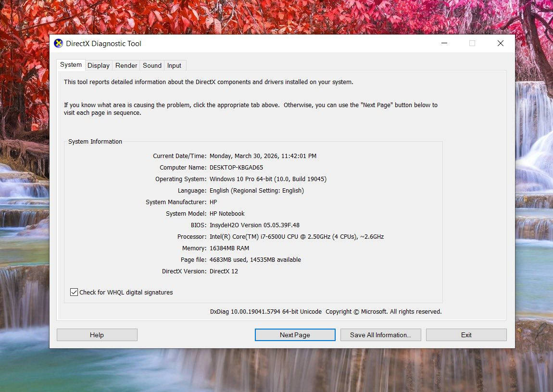Click the computer name DESKTOP-KBGAD65
The width and height of the screenshot is (553, 392).
(x=236, y=167)
